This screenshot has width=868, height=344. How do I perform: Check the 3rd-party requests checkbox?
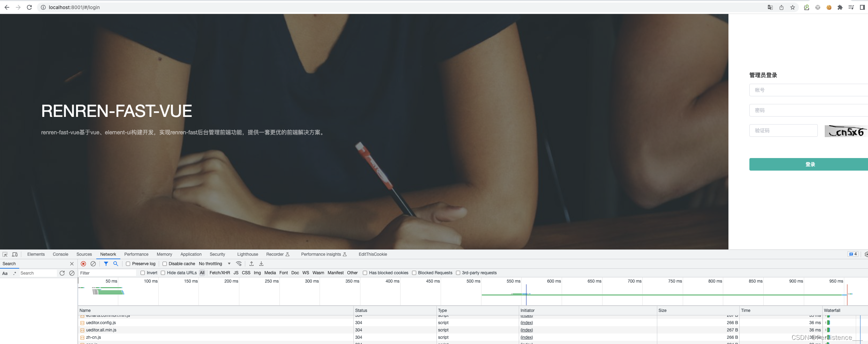point(458,273)
